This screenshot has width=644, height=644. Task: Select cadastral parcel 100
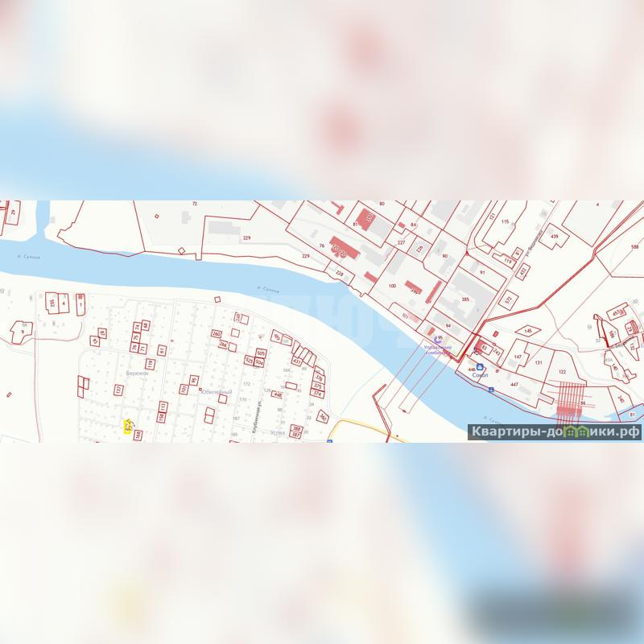click(392, 286)
